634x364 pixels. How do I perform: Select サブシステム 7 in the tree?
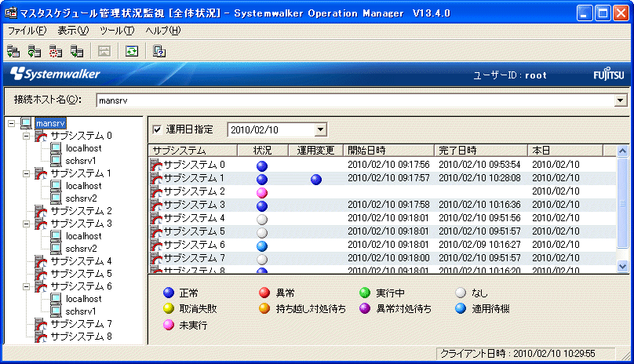[81, 324]
